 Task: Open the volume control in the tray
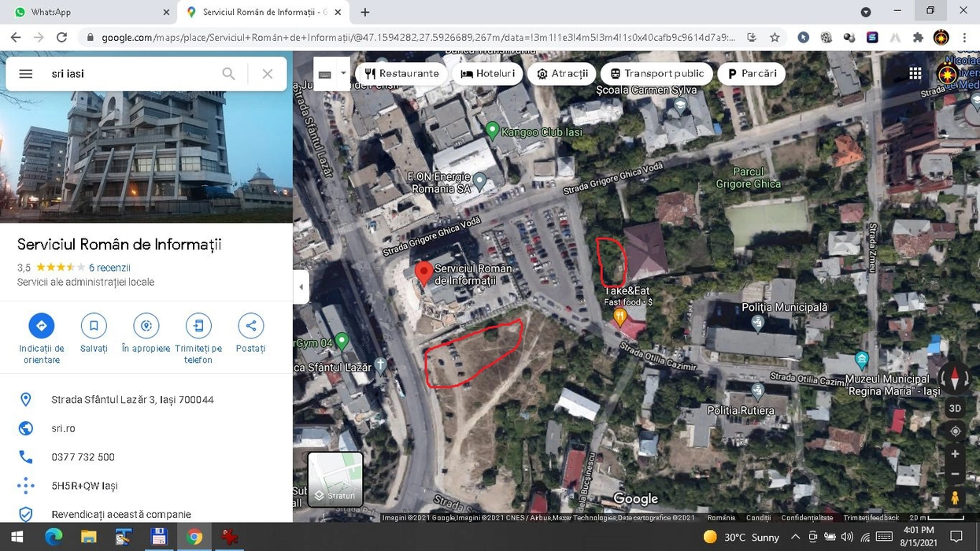click(847, 537)
